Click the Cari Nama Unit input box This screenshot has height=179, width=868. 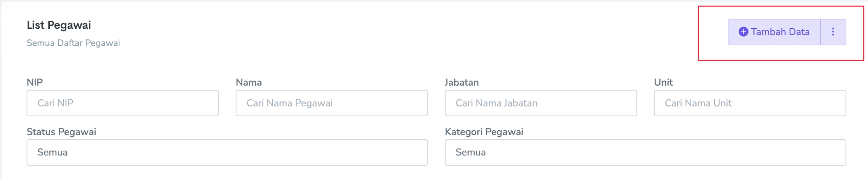tap(750, 103)
